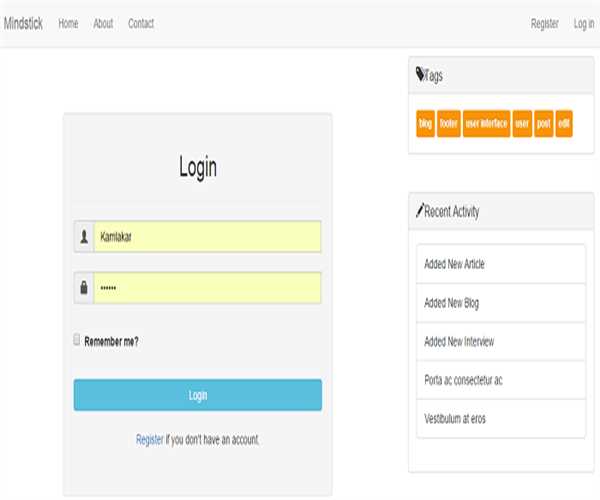Open the Added New Article activity item

[500, 264]
